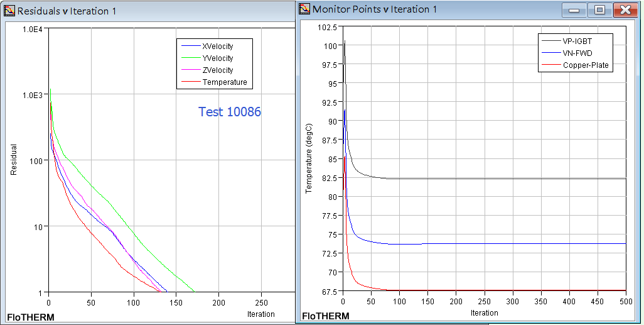Click the FloTHERM label in Residuals window
Screen dimensions: 644x325
click(x=30, y=317)
